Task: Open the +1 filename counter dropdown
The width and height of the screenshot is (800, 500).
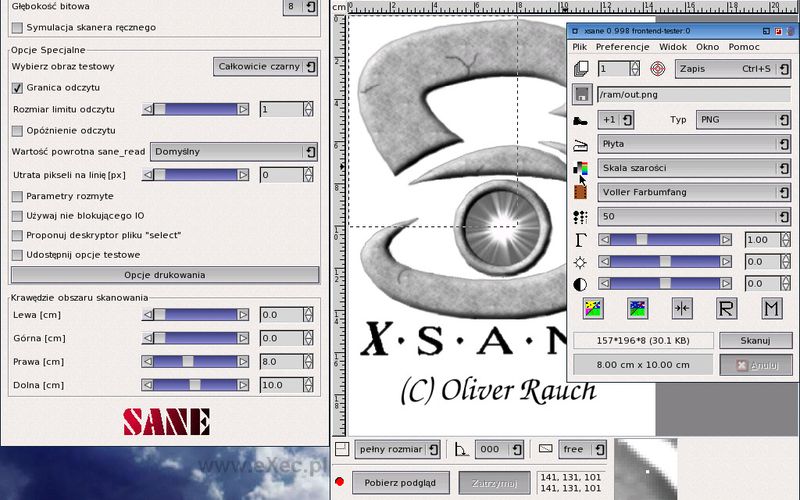Action: click(616, 120)
